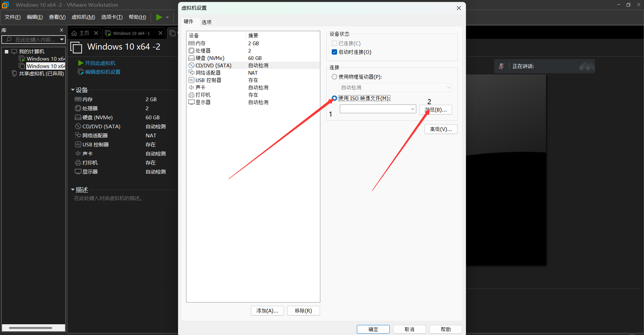Image resolution: width=644 pixels, height=335 pixels.
Task: Select 显示器 row in the settings dialog device list
Action: tap(253, 102)
